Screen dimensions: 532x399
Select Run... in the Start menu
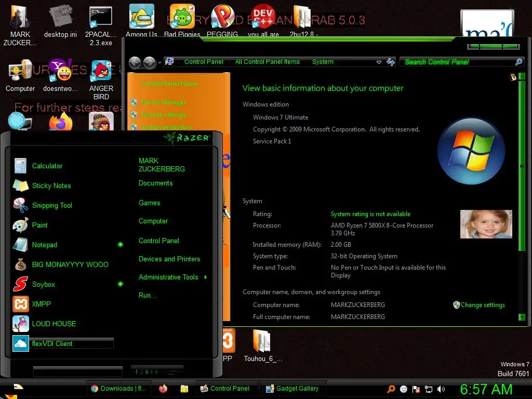click(148, 295)
